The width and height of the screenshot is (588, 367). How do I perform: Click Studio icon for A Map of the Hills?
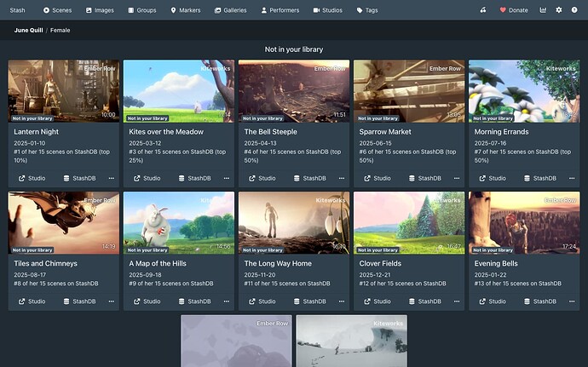pyautogui.click(x=137, y=301)
